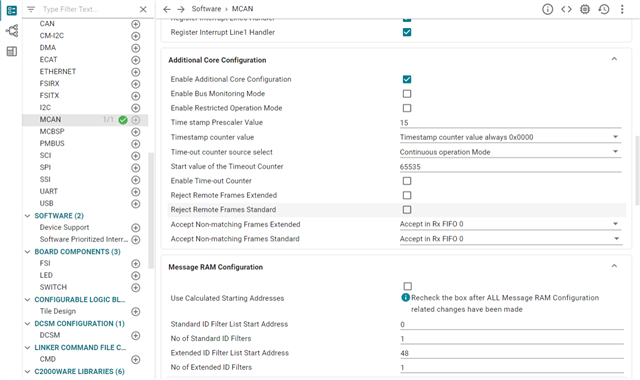Show generated code view icon
Viewport: 640px width, 380px height.
point(566,9)
